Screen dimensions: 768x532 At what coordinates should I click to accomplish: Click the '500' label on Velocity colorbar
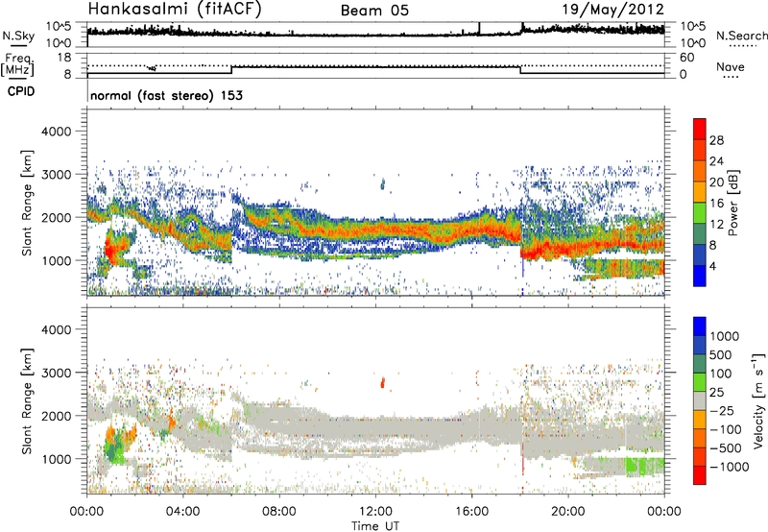coord(721,354)
